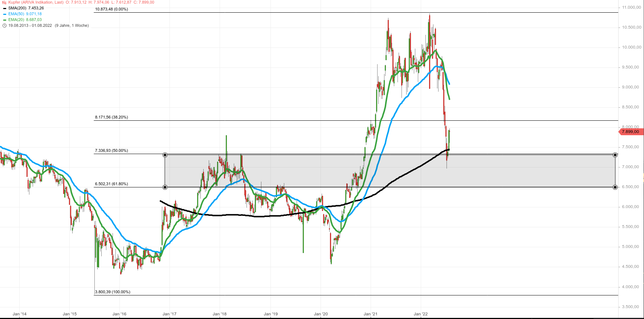Click the 7.000,00 price axis label
This screenshot has height=319, width=644.
click(631, 167)
